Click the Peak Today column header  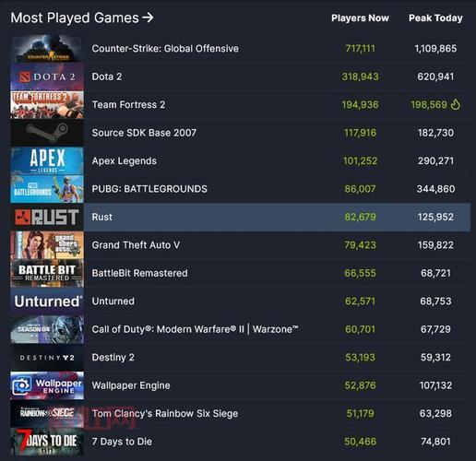pos(435,18)
